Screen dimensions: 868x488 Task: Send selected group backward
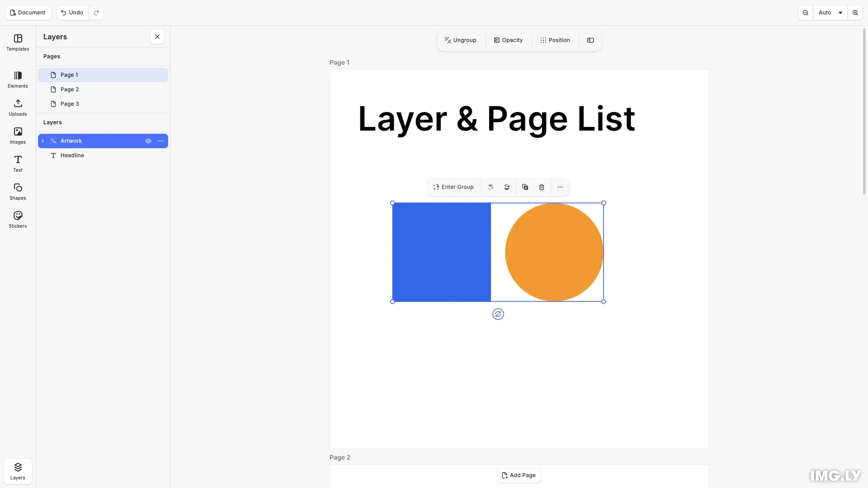(x=507, y=187)
